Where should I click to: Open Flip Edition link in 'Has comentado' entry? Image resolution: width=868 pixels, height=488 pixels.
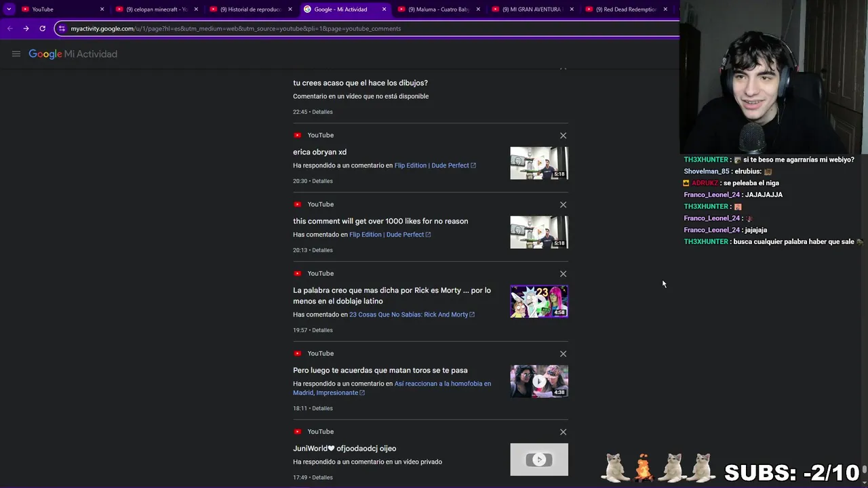[x=390, y=235]
